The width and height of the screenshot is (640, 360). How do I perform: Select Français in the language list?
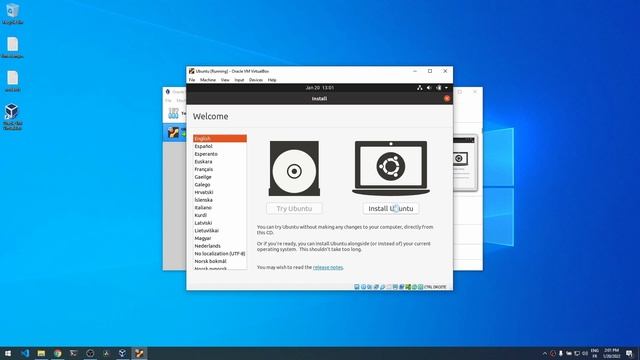[x=220, y=169]
